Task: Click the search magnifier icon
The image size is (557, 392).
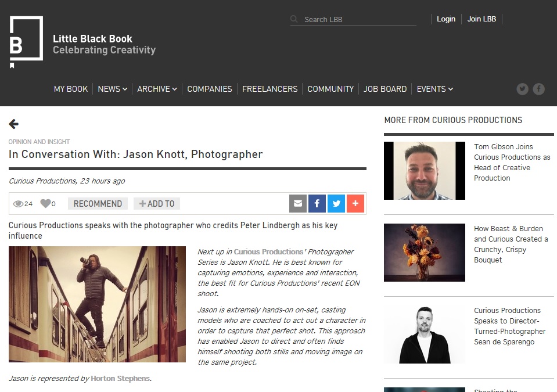Action: click(294, 19)
